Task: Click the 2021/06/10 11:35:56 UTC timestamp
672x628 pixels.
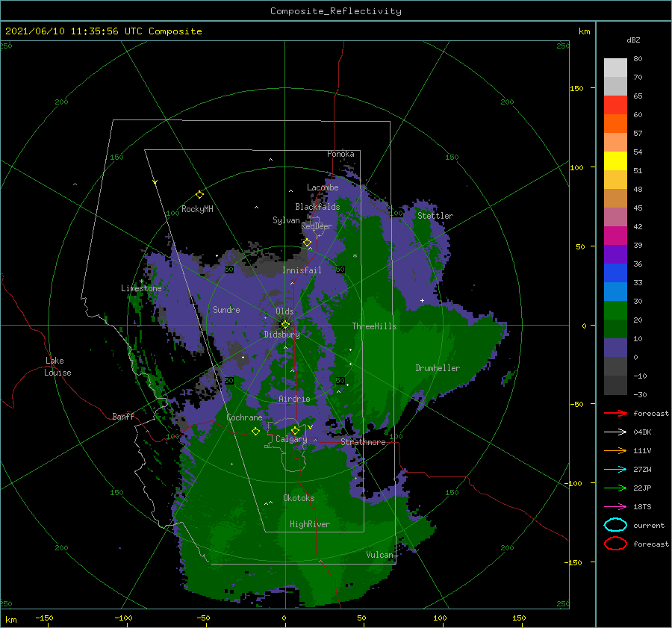Action: click(x=103, y=31)
